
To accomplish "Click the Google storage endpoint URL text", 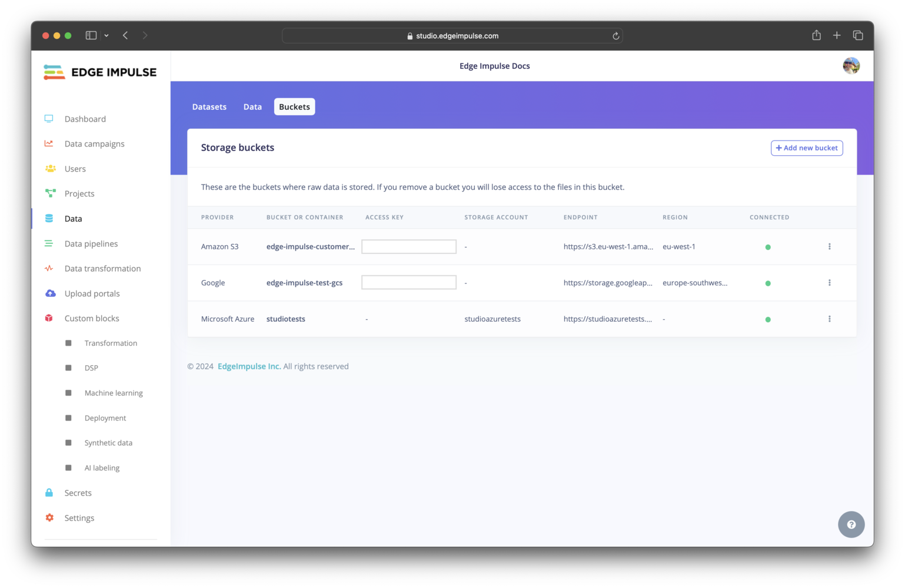I will click(608, 283).
